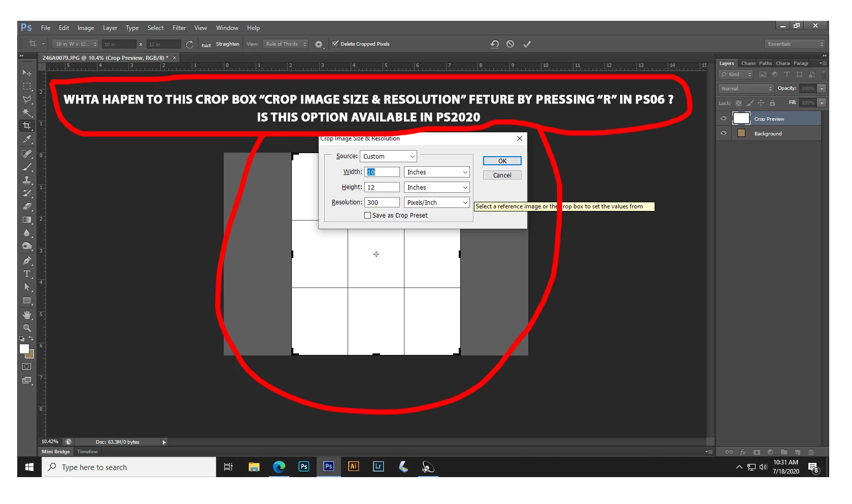
Task: Toggle lock position
Action: 761,103
